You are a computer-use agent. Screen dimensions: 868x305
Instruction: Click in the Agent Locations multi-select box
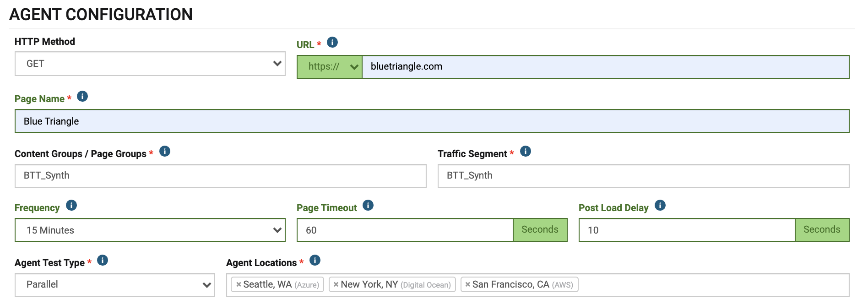click(538, 284)
